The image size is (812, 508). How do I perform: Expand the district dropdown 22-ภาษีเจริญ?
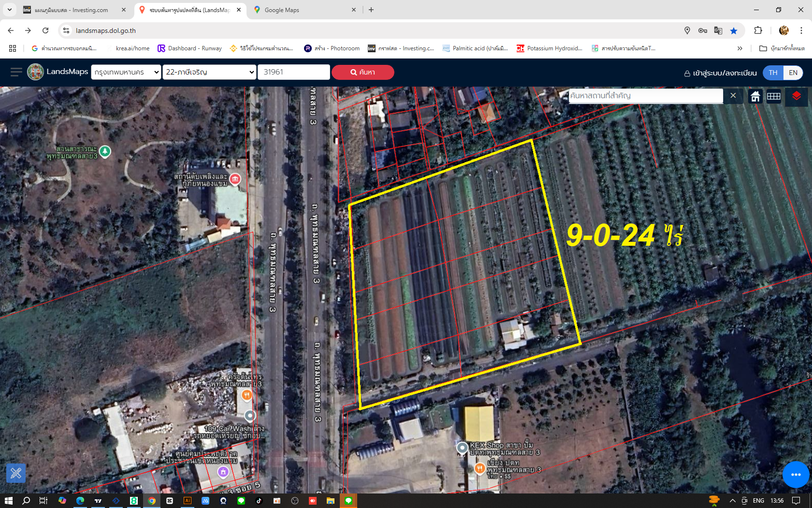(209, 72)
